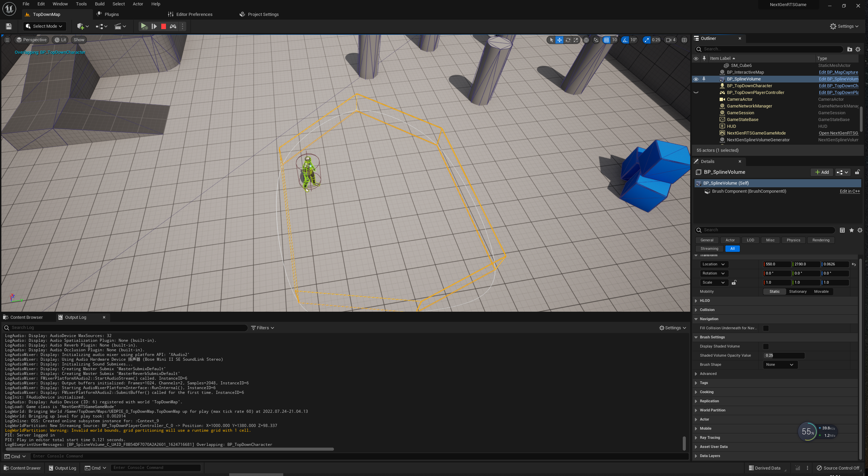Viewport: 868px width, 476px height.
Task: Open the Brush Shape dropdown
Action: pyautogui.click(x=780, y=365)
